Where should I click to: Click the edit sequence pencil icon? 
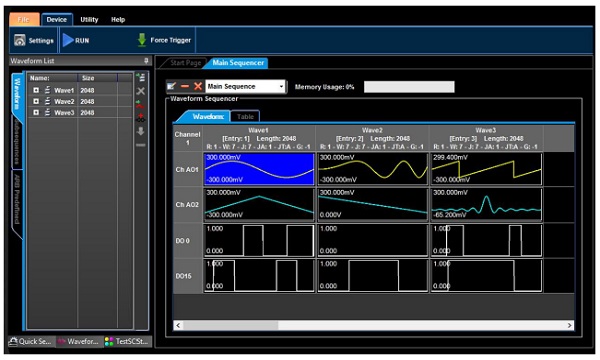coord(171,86)
